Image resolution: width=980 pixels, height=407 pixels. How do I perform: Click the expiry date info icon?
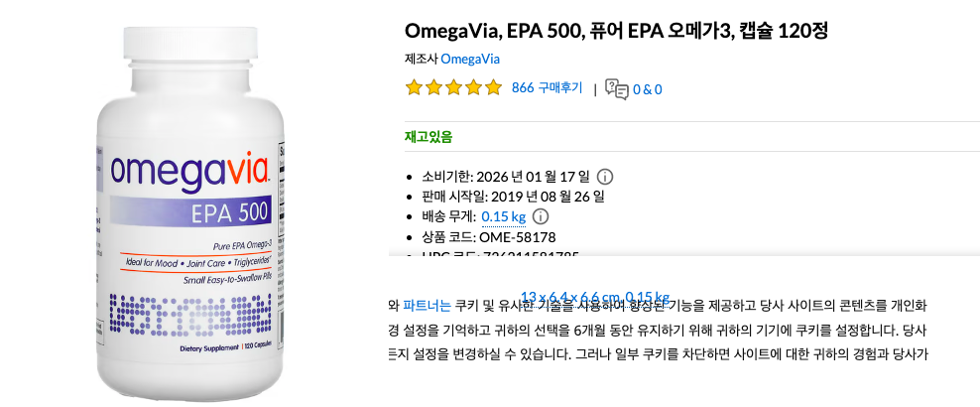click(x=605, y=177)
